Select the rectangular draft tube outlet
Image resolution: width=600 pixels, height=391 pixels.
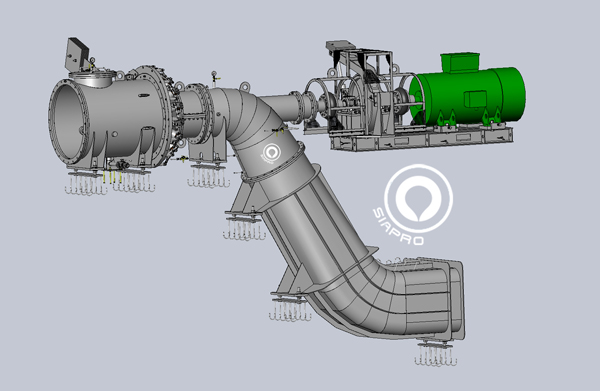[436, 298]
